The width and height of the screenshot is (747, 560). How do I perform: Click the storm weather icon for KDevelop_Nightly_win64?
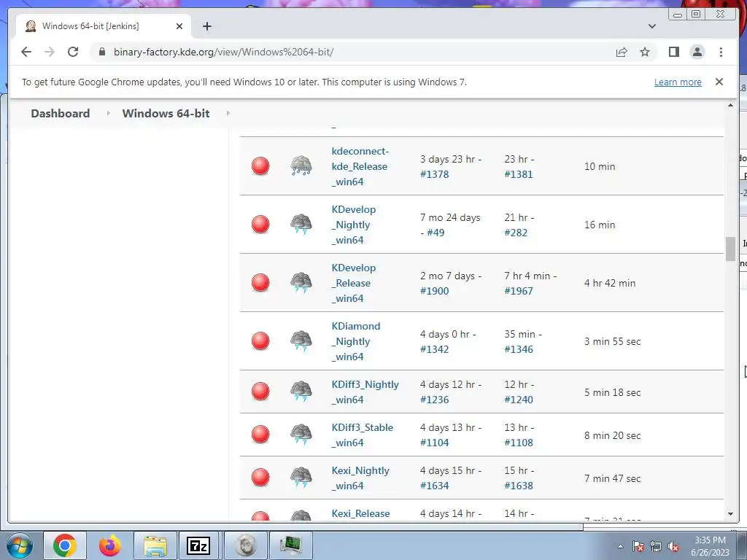click(x=301, y=225)
